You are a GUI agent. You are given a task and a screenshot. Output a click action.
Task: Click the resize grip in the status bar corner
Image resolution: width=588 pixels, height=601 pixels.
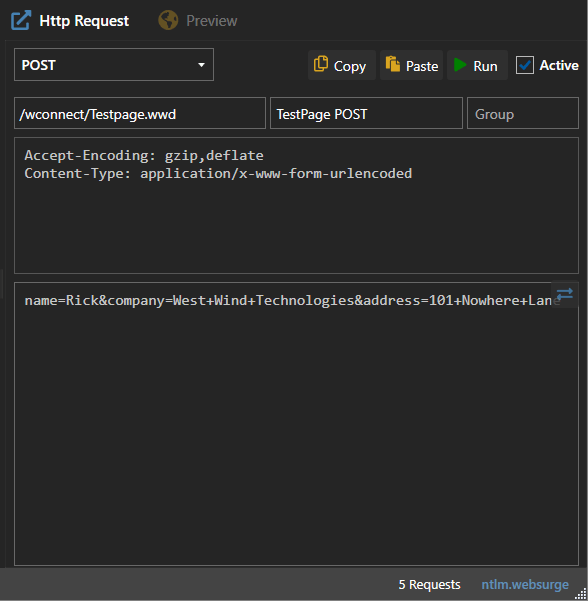(x=581, y=594)
